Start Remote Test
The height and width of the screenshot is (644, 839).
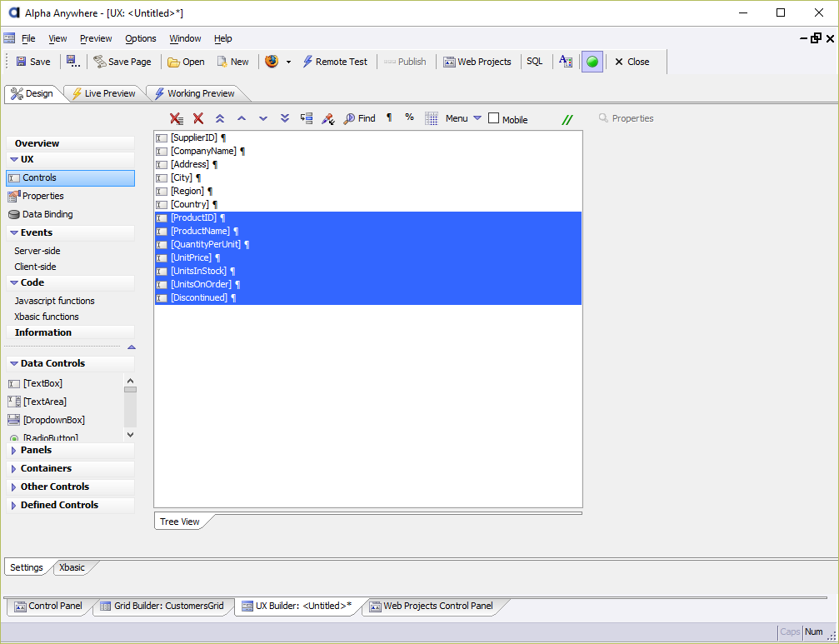pyautogui.click(x=335, y=62)
